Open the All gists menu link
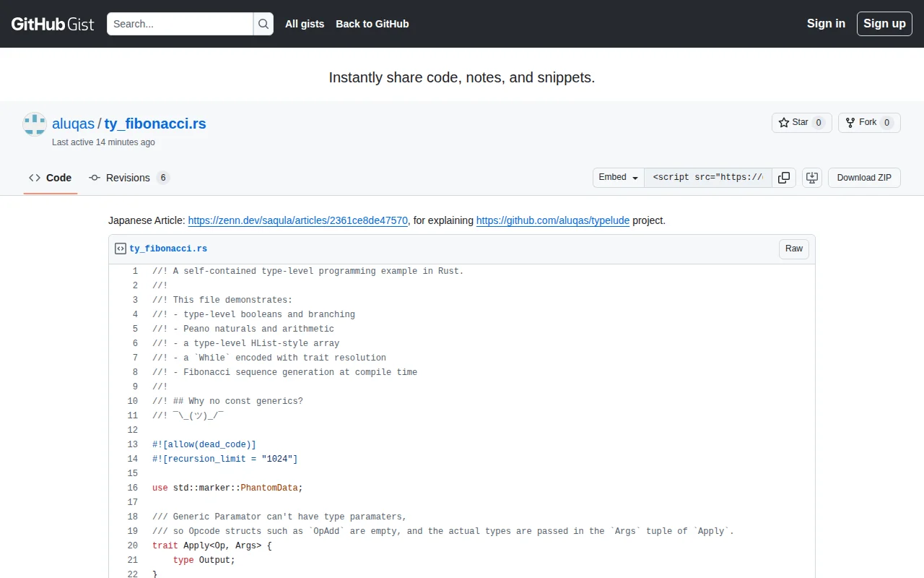 tap(305, 24)
